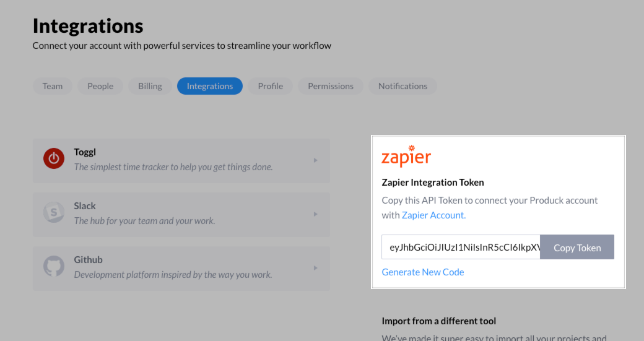Click the Slack integration title text

pyautogui.click(x=85, y=206)
